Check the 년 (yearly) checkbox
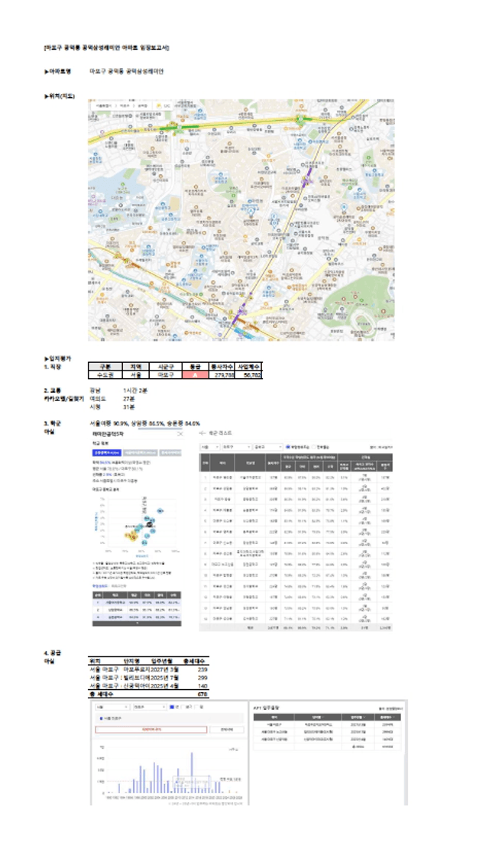 pos(172,707)
